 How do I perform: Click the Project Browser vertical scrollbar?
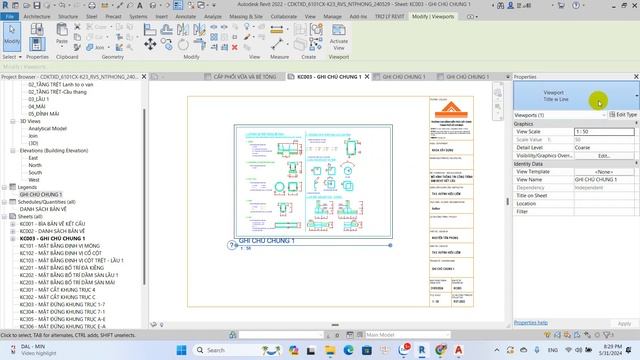[x=144, y=196]
